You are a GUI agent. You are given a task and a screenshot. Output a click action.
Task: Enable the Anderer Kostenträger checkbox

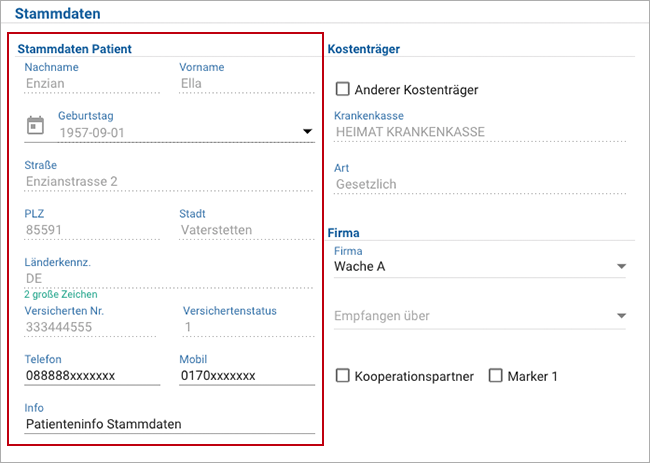[342, 89]
